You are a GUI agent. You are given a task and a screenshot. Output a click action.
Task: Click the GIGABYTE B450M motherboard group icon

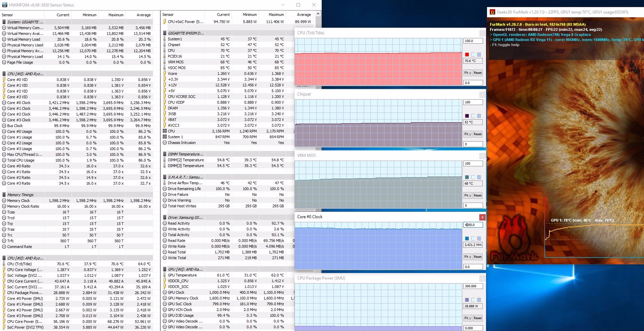(x=165, y=33)
